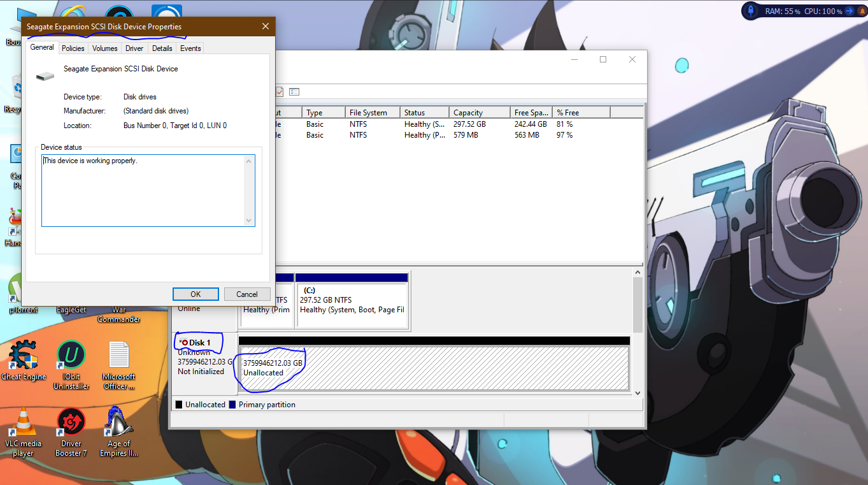
Task: Sort by Free Spa... column header
Action: 531,112
